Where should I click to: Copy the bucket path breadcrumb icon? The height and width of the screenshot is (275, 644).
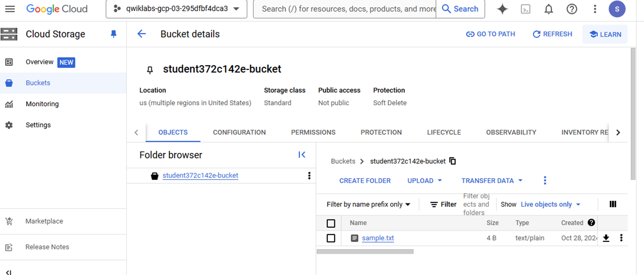pyautogui.click(x=453, y=161)
